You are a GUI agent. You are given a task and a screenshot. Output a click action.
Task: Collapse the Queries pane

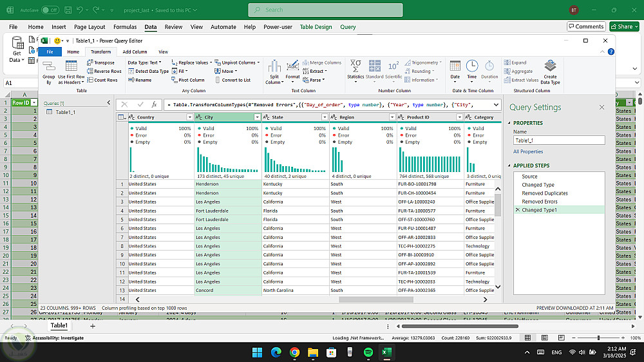pos(108,103)
